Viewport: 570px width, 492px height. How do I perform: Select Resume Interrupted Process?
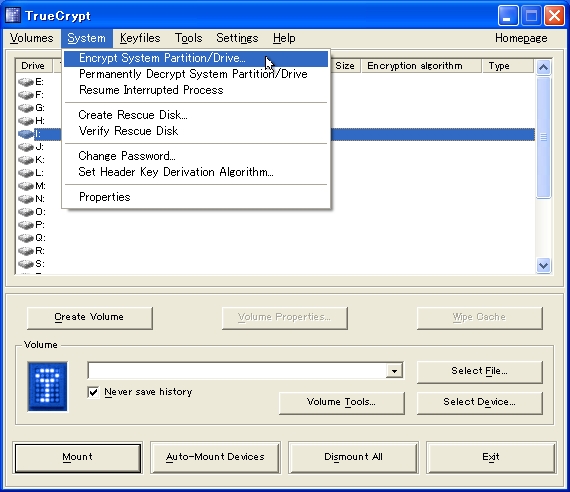click(196, 90)
